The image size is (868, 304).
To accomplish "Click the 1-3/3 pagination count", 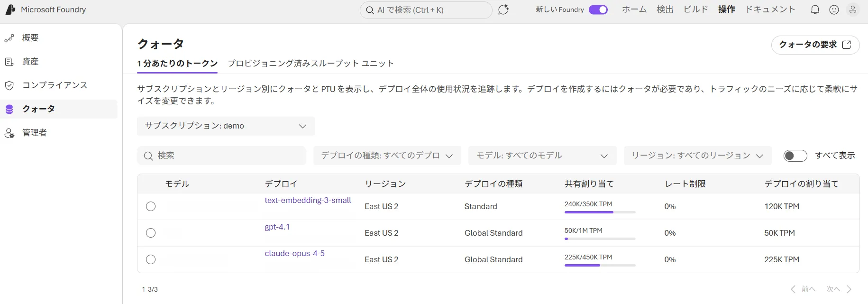I will (150, 289).
